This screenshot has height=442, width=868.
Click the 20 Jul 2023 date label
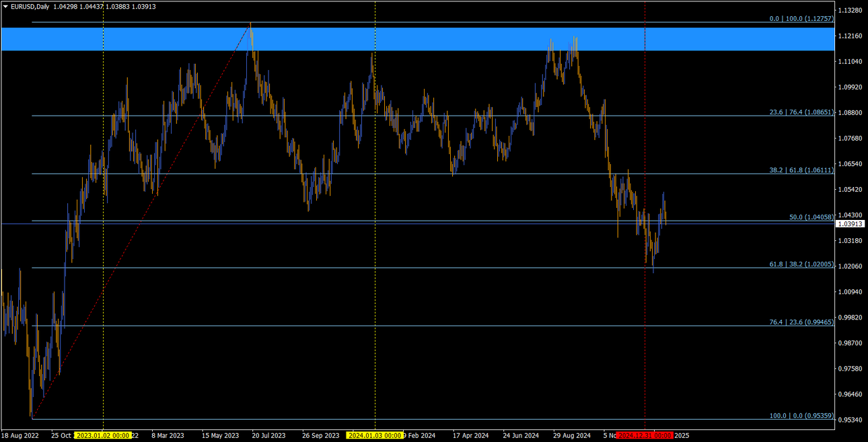coord(269,435)
